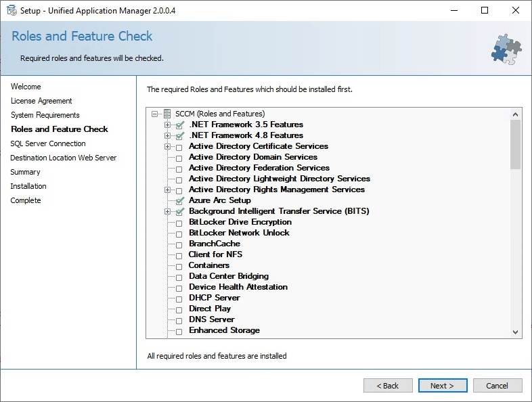The width and height of the screenshot is (532, 402).
Task: Select 'SCCM (Roles and Features)' label
Action: (220, 114)
